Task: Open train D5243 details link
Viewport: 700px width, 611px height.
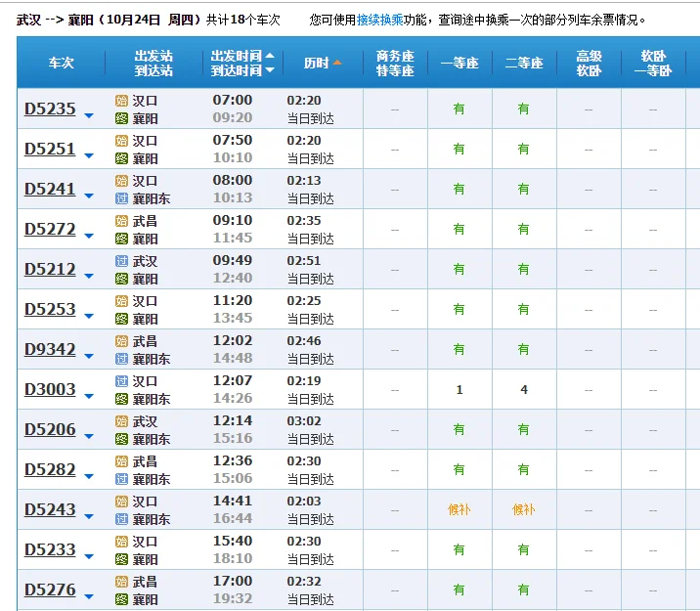Action: (x=50, y=509)
